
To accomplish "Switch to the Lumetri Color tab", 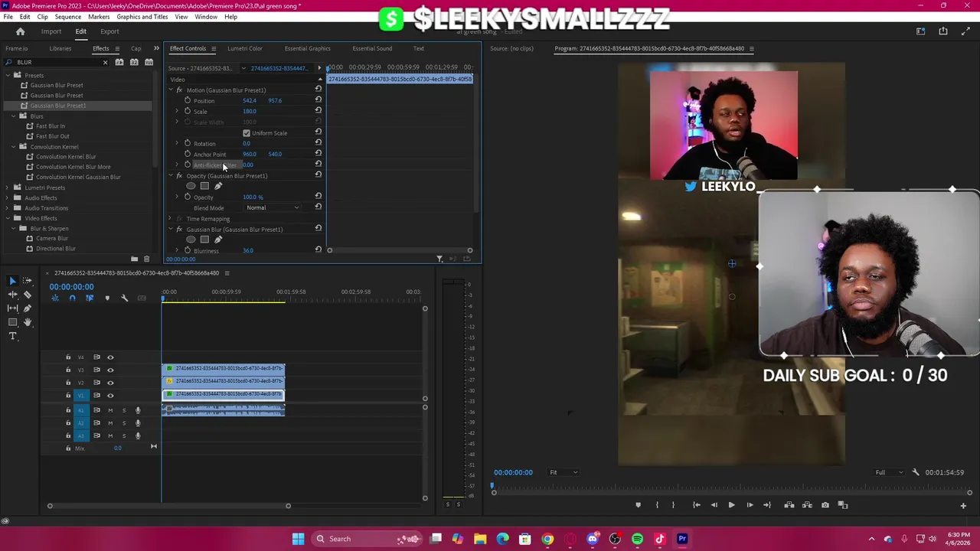I will click(245, 48).
